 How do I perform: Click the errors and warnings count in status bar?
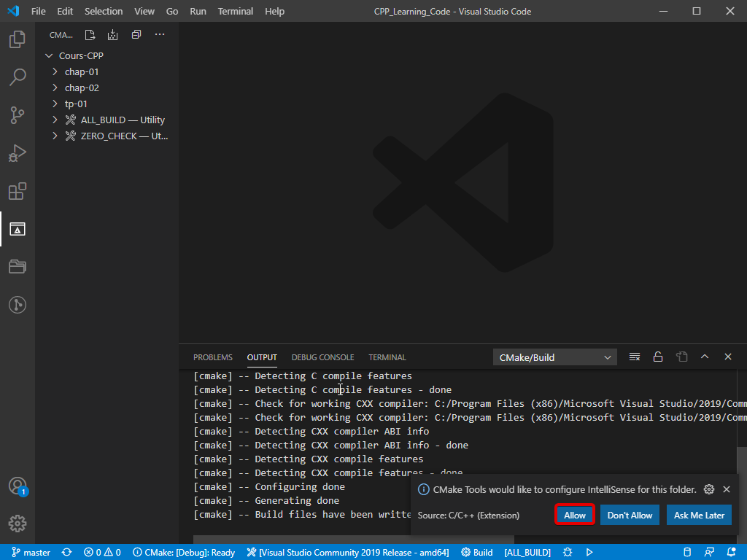tap(102, 553)
